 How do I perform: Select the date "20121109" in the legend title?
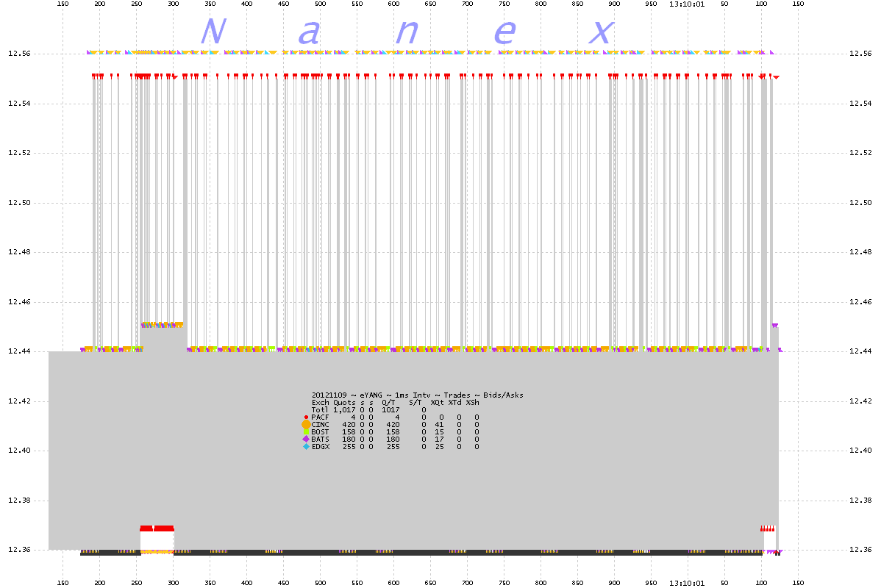[x=329, y=395]
